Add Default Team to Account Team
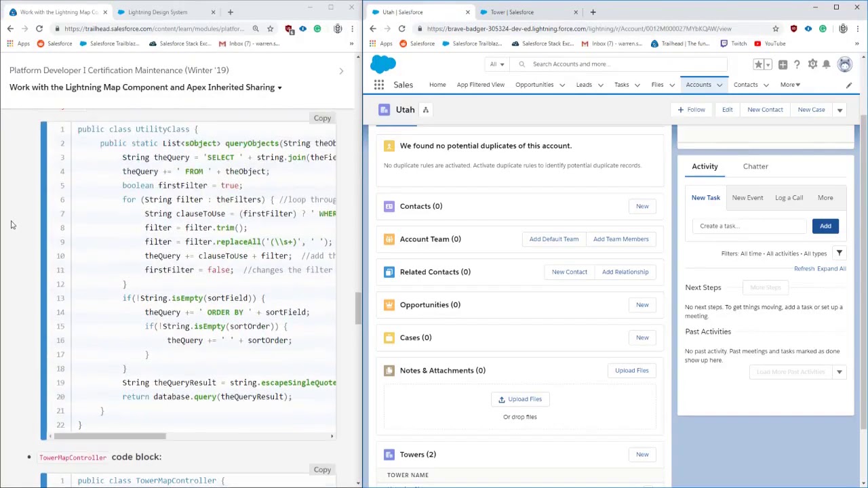This screenshot has height=488, width=868. click(554, 239)
